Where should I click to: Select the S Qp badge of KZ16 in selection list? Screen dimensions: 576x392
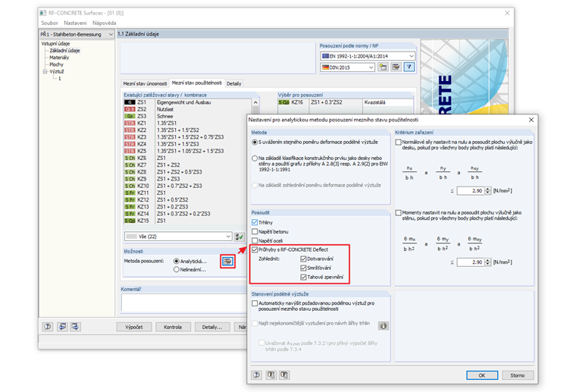tap(284, 102)
